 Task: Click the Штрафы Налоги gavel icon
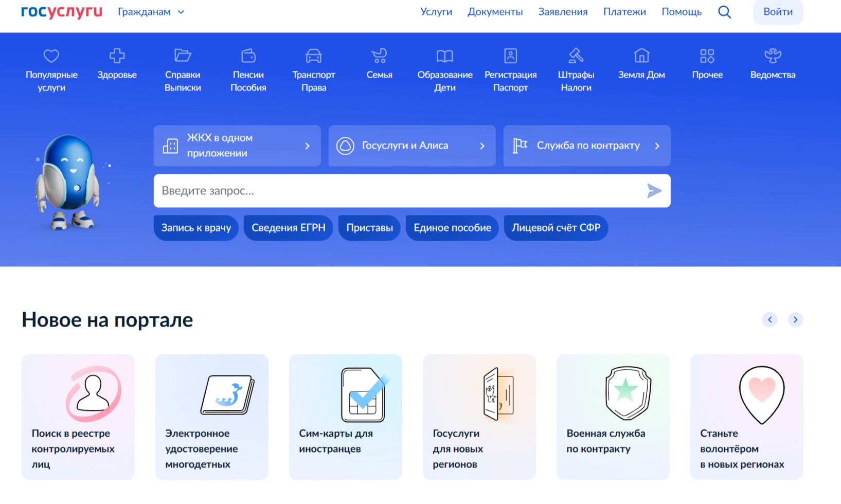click(x=576, y=56)
